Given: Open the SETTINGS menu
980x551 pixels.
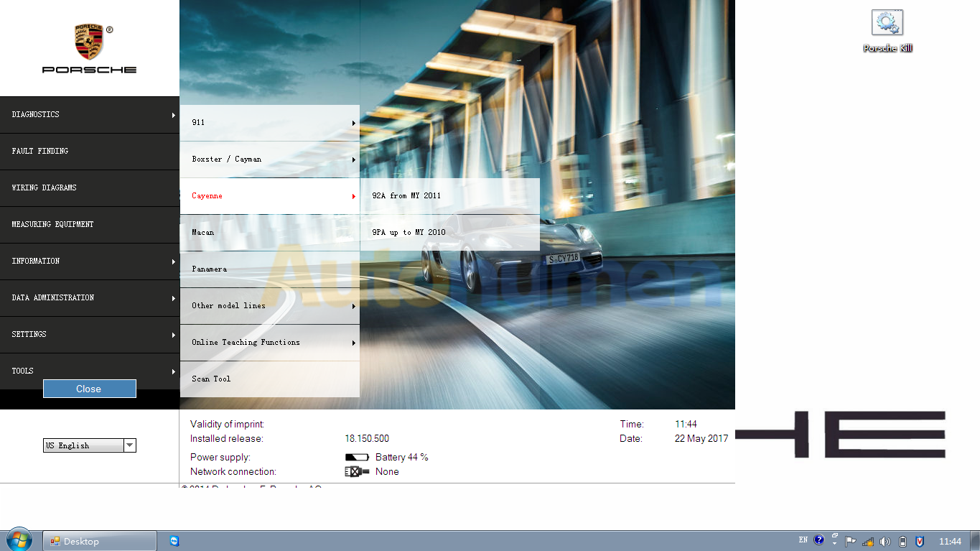Looking at the screenshot, I should tap(90, 335).
